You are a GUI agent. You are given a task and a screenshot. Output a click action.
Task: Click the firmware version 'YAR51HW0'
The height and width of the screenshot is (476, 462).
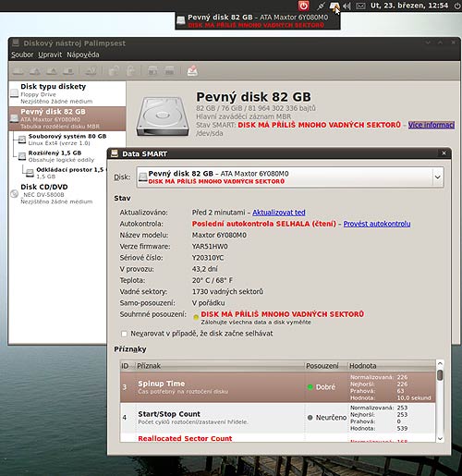(210, 247)
